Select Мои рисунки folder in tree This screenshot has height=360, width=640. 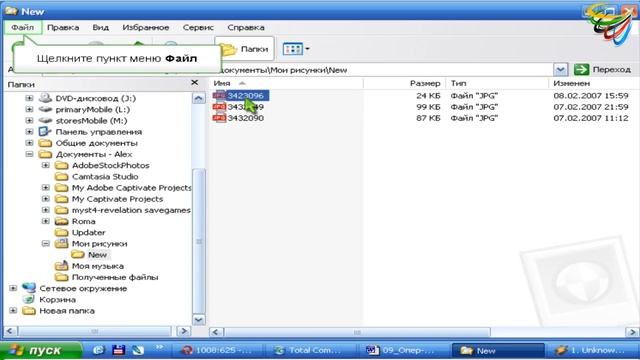point(100,244)
